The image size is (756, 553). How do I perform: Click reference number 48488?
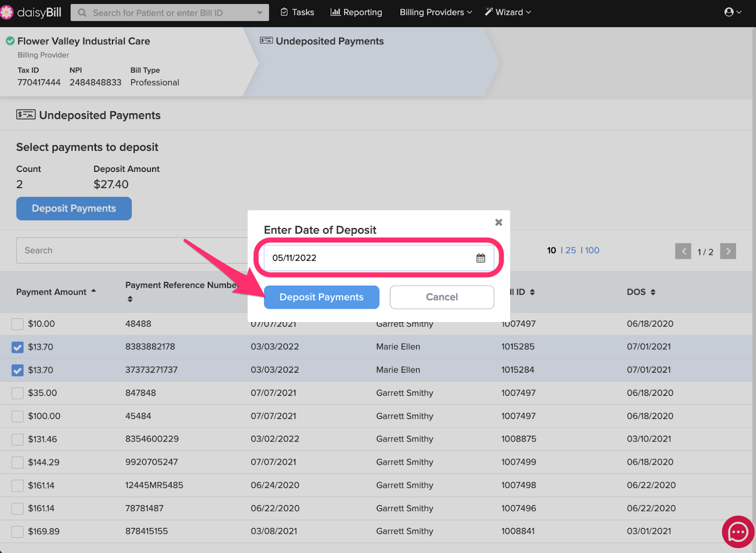pos(138,324)
